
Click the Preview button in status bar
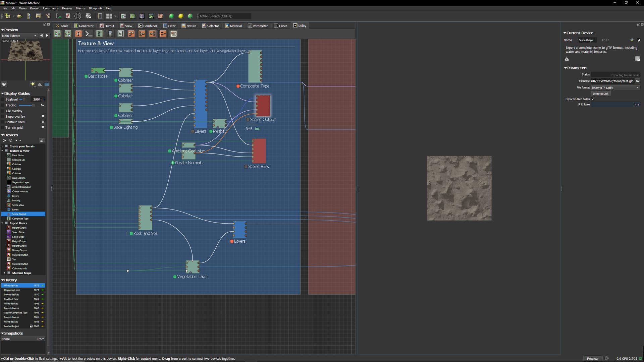coord(592,359)
